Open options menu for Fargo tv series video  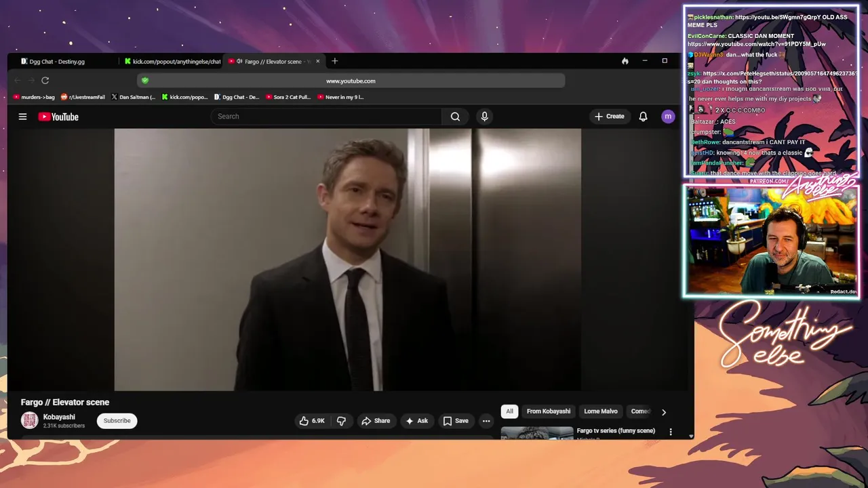pyautogui.click(x=671, y=432)
